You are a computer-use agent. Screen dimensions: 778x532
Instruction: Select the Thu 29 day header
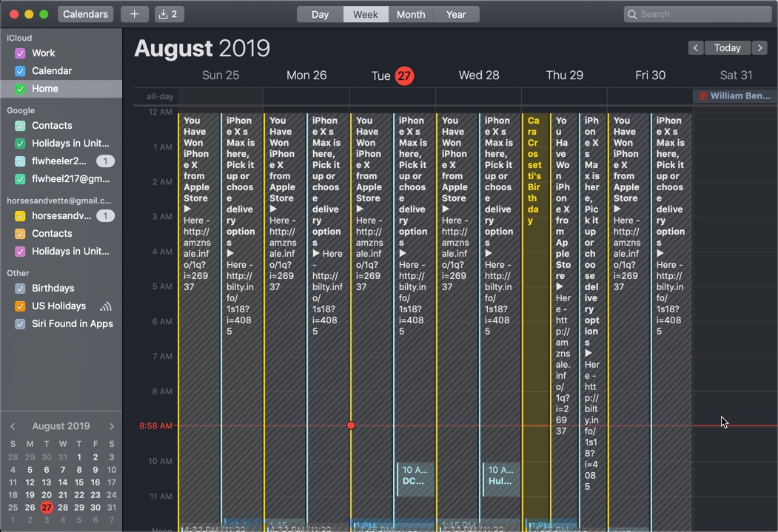[565, 75]
